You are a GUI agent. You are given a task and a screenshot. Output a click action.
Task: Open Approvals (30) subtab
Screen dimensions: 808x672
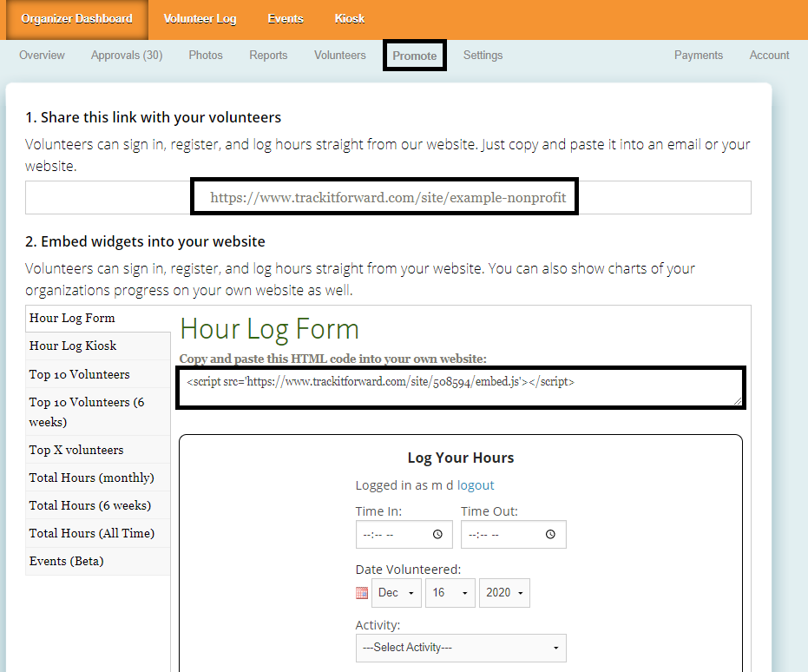(127, 56)
